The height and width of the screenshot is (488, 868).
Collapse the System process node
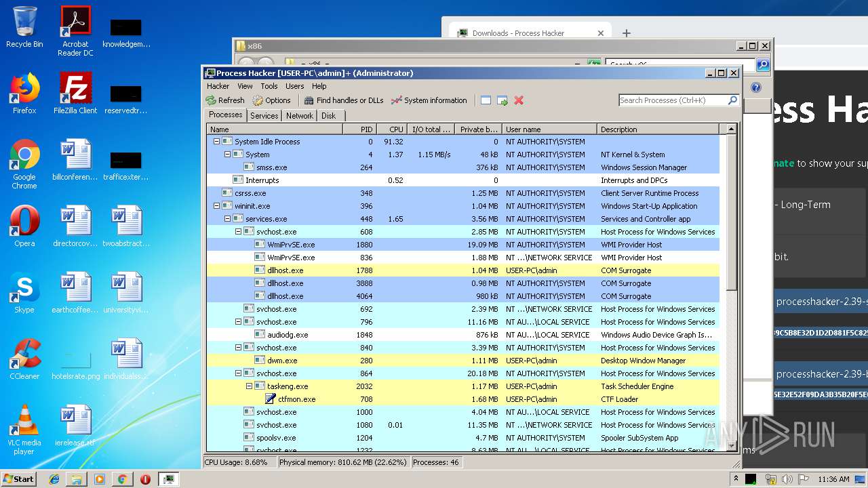coord(228,155)
